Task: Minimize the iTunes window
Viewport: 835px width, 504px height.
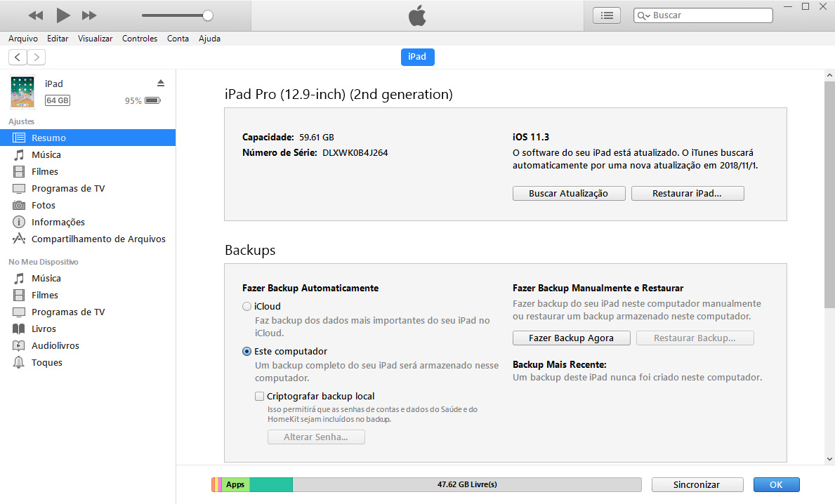Action: [x=788, y=6]
